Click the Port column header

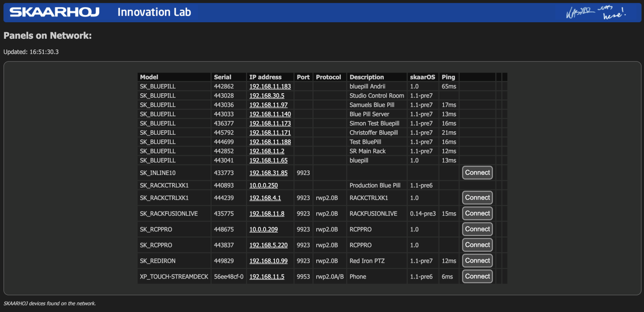pyautogui.click(x=303, y=77)
